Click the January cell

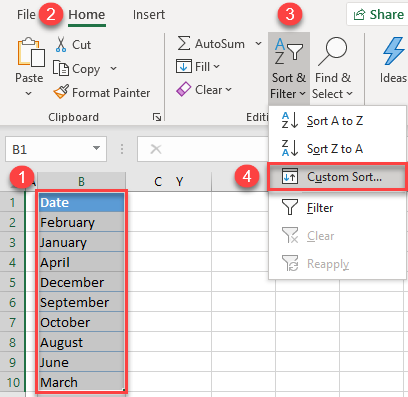(x=81, y=242)
